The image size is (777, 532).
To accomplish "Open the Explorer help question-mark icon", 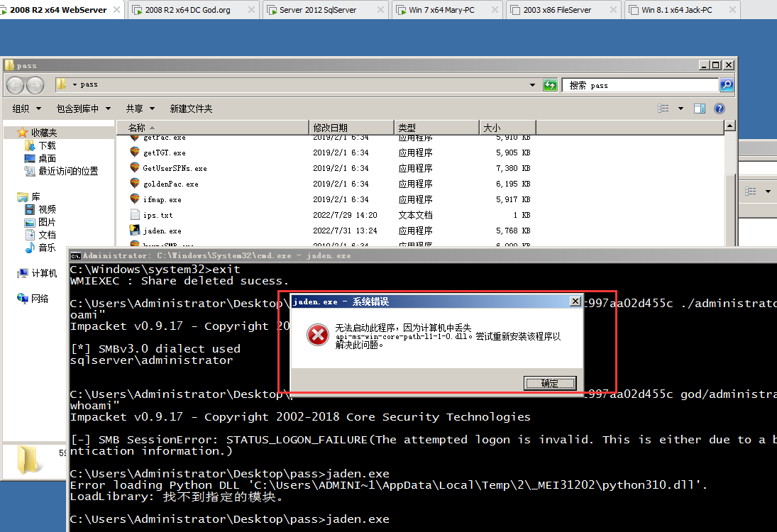I will tap(719, 109).
